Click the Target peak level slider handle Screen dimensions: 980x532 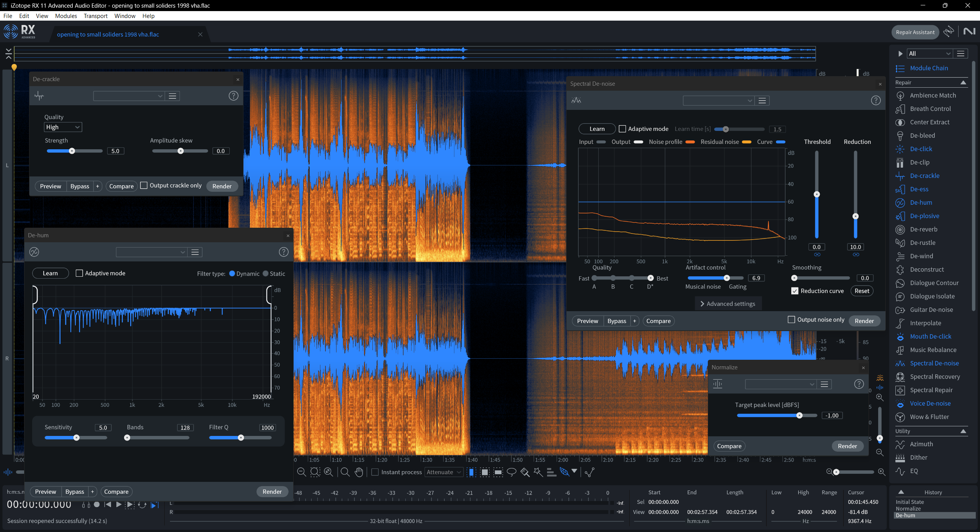pyautogui.click(x=799, y=416)
